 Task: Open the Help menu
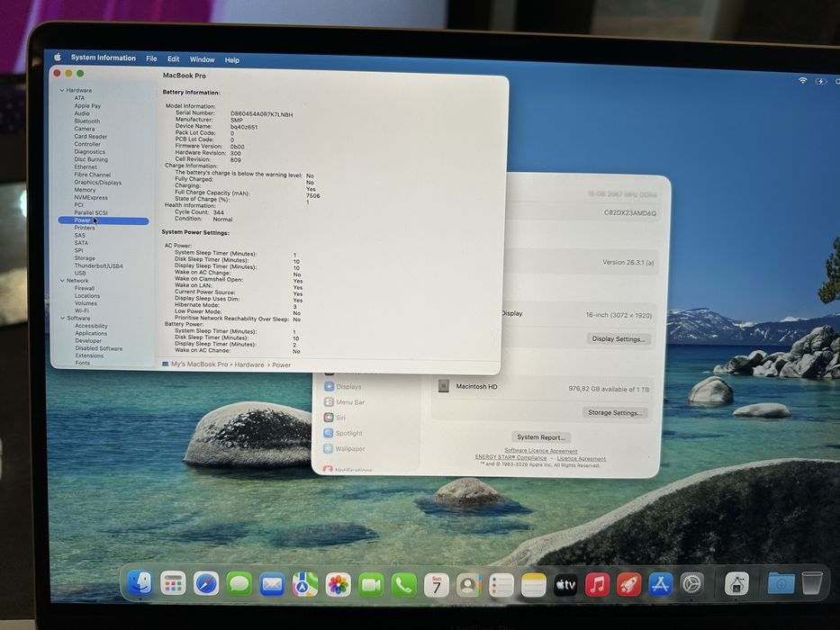tap(232, 60)
